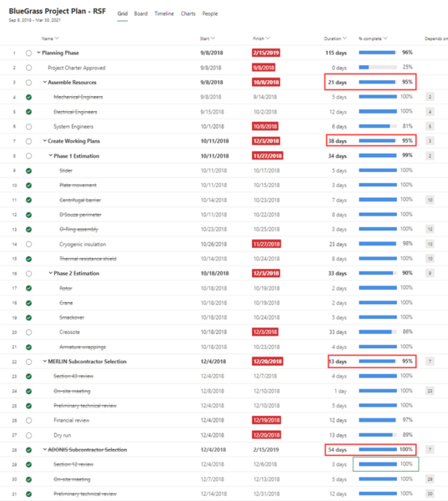448x501 pixels.
Task: Switch to the Timeline tab
Action: (164, 13)
